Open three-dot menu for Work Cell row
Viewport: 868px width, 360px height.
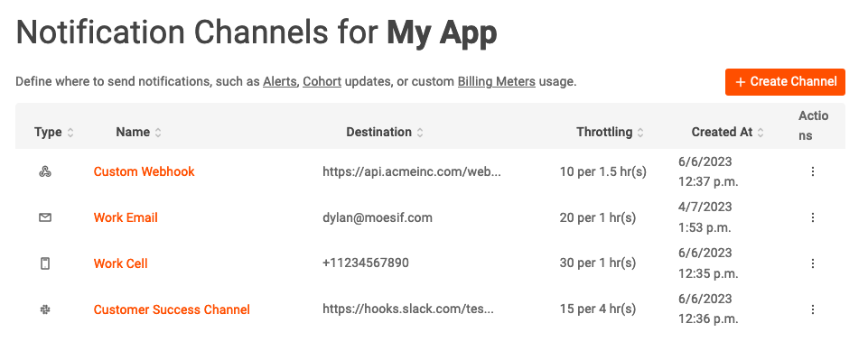pos(813,263)
